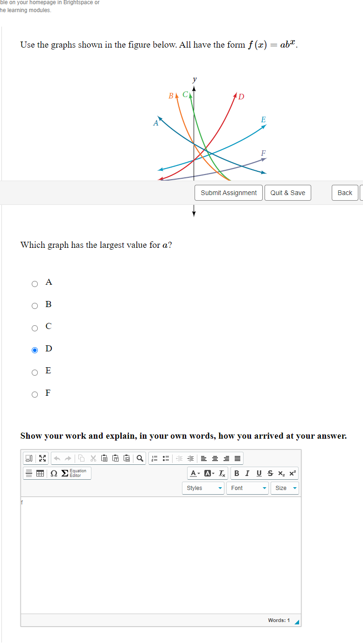Apply strikethrough formatting in the editor

click(x=270, y=473)
